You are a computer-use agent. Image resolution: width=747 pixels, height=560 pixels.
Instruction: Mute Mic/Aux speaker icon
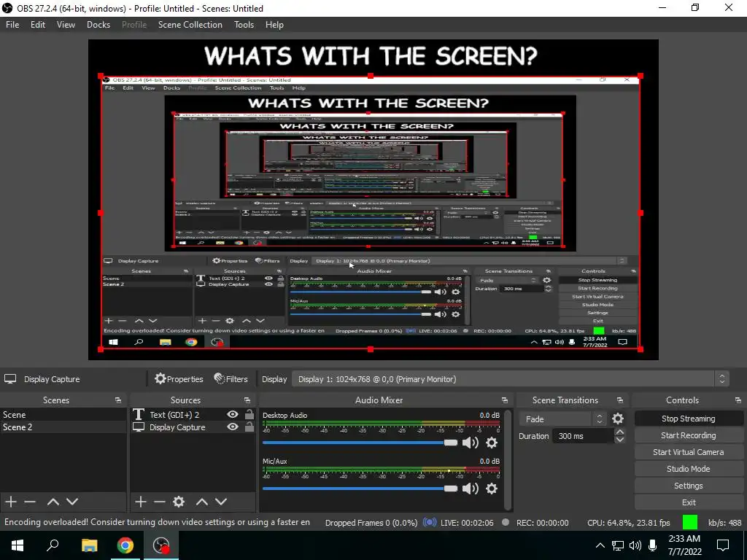click(x=471, y=489)
